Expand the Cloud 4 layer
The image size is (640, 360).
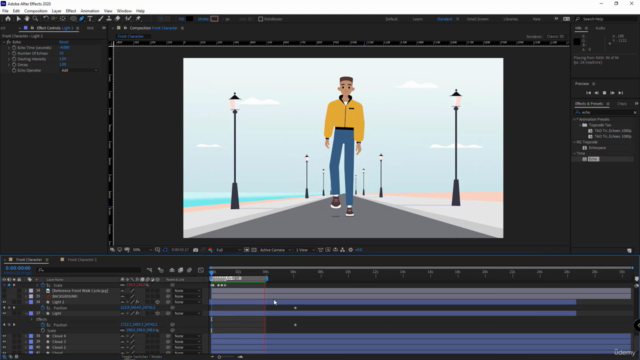(x=26, y=336)
